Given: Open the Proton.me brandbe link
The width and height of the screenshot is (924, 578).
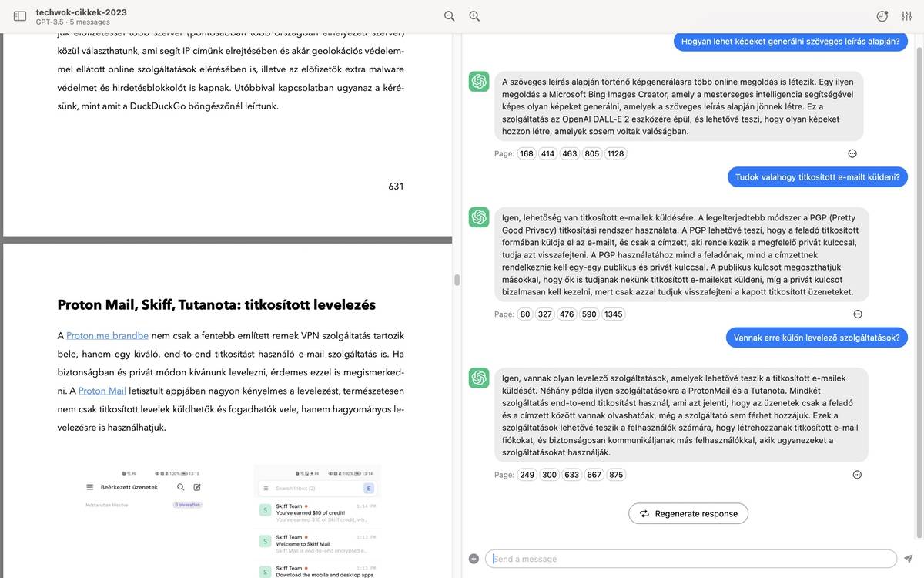Looking at the screenshot, I should tap(107, 335).
